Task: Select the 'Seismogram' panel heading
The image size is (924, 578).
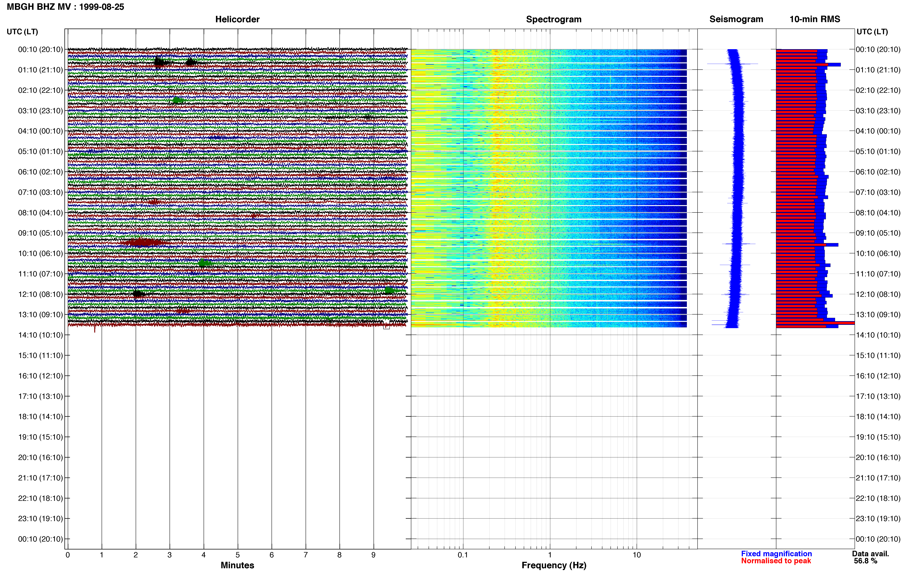Action: pyautogui.click(x=736, y=19)
